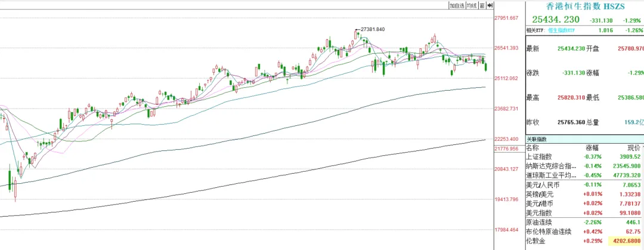The width and height of the screenshot is (644, 250).
Task: Click the highlighted 伦敦金 price 4202.6800
Action: tap(626, 241)
